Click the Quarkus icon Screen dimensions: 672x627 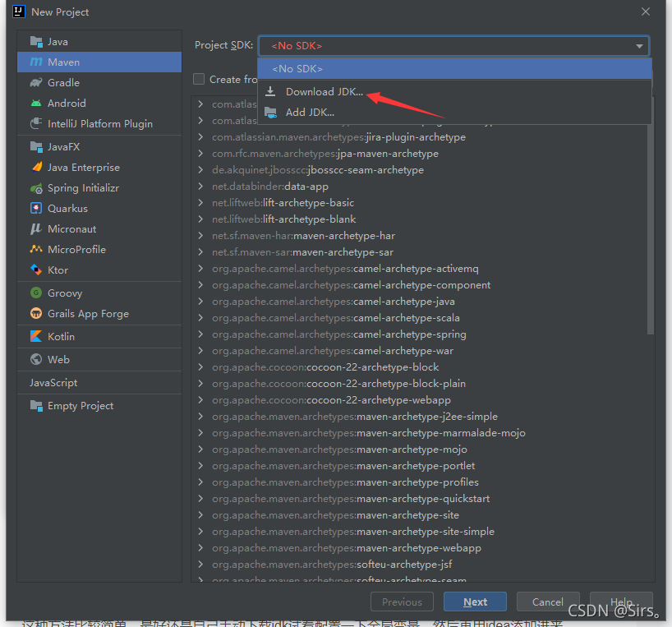point(36,208)
